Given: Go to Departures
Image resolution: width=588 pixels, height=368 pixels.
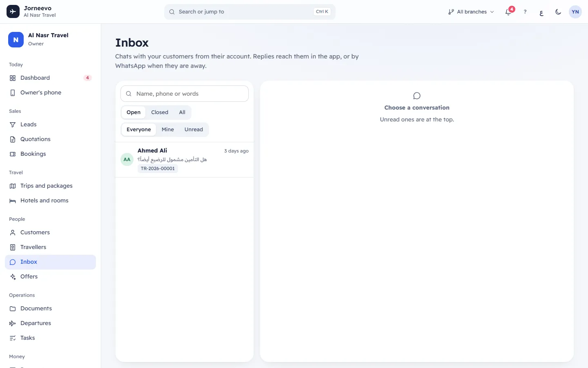Looking at the screenshot, I should (50, 323).
